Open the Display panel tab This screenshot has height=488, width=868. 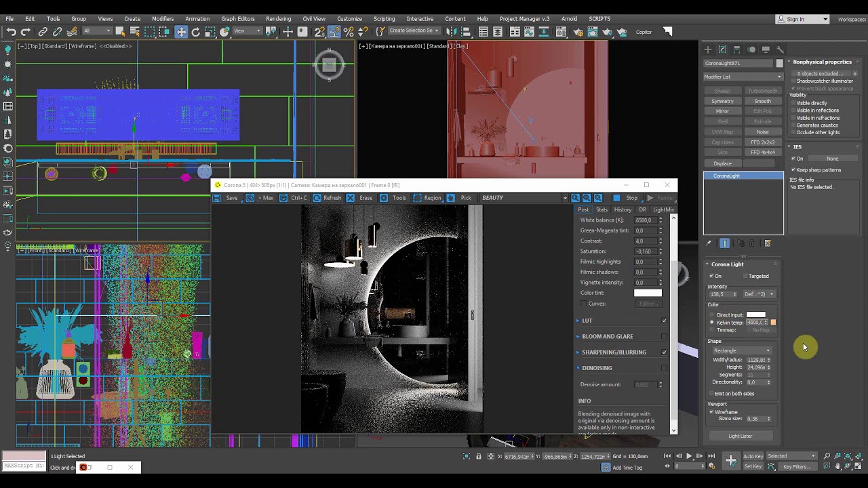click(766, 49)
